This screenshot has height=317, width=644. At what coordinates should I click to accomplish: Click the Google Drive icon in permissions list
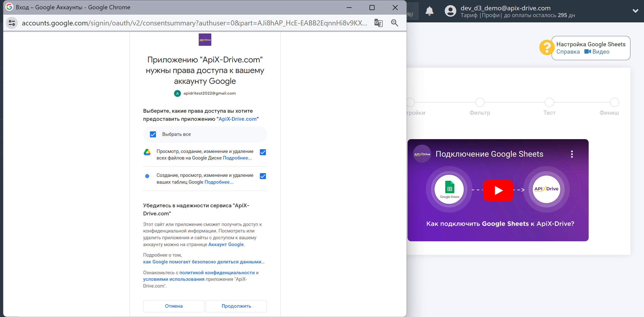(147, 152)
